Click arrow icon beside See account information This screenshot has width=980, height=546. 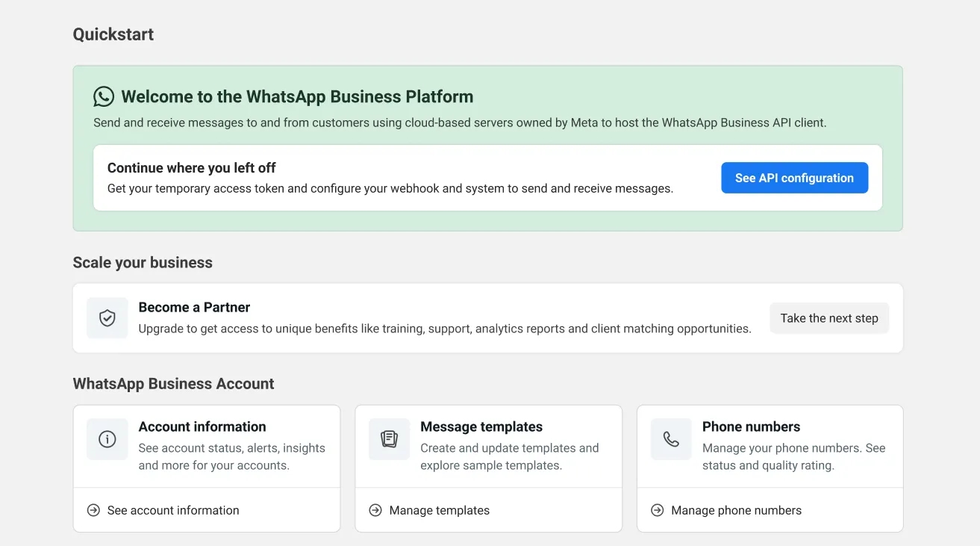tap(93, 510)
